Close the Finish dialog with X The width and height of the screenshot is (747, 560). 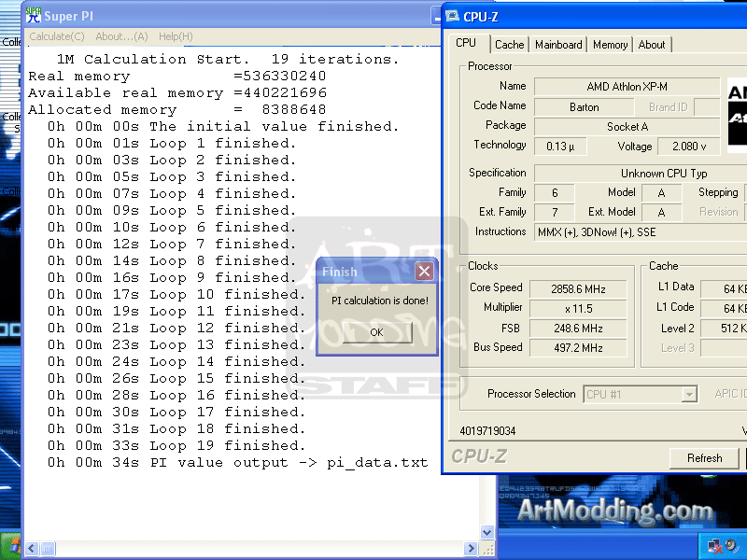click(x=424, y=272)
